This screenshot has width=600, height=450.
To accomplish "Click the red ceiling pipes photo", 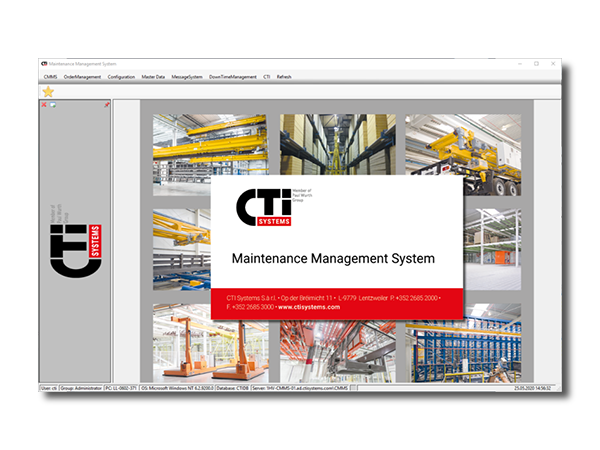I will click(338, 351).
